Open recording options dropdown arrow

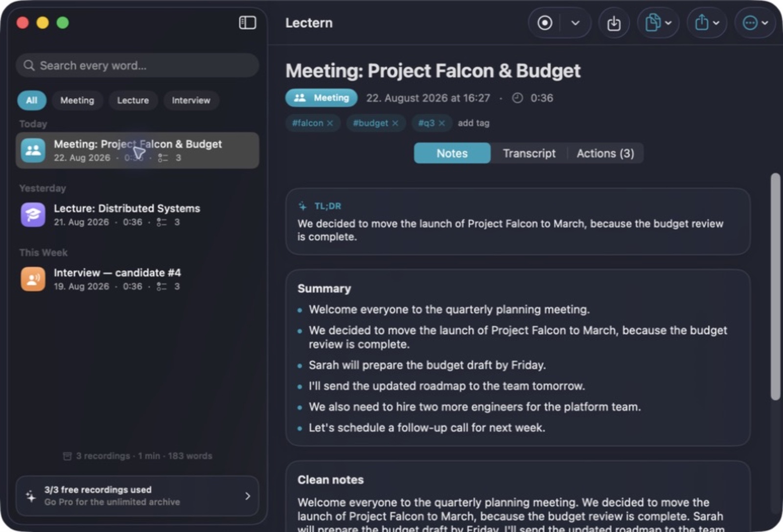(576, 23)
